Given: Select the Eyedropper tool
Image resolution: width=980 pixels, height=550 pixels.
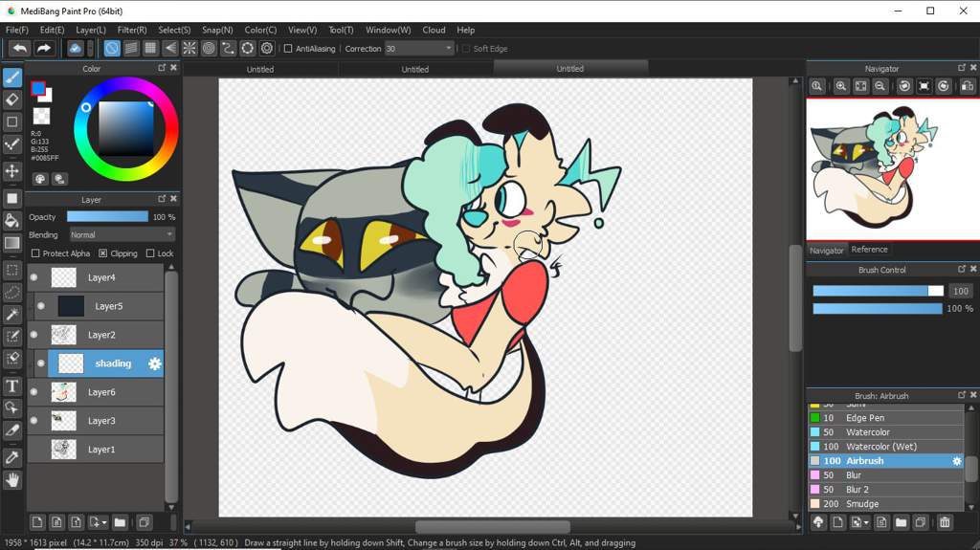Looking at the screenshot, I should tap(12, 457).
